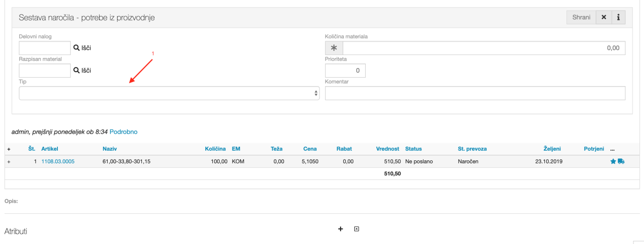Expand all rows via header plus sign

coord(9,149)
